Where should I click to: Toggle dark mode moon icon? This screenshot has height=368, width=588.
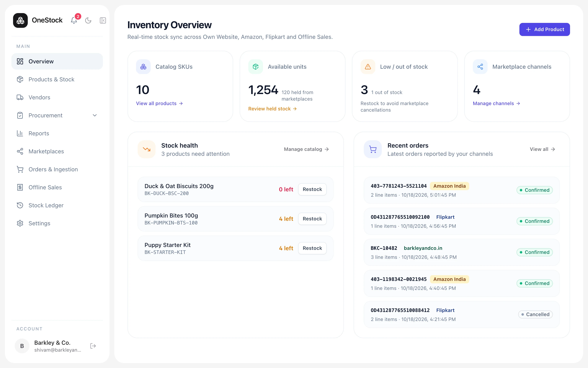click(88, 20)
